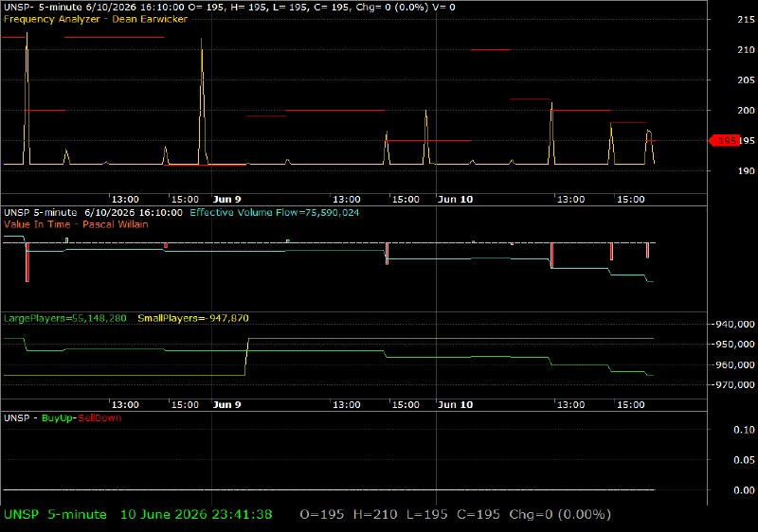Click the Effective Volume Flow=75,590,024 readout
The image size is (758, 532).
point(275,212)
